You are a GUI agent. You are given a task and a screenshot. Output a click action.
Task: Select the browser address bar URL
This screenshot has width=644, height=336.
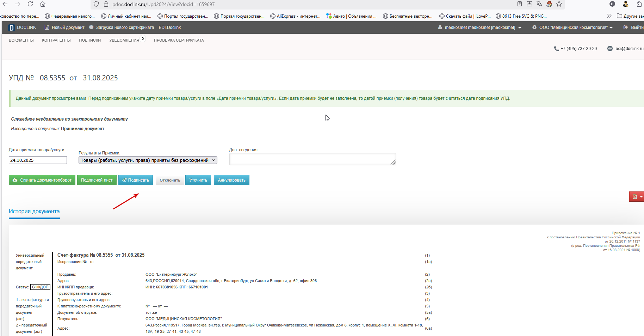pyautogui.click(x=163, y=4)
